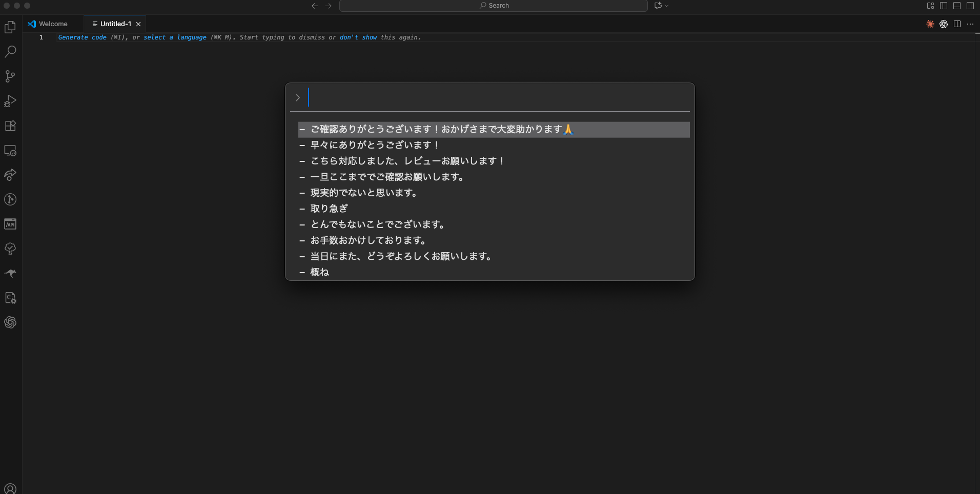980x494 pixels.
Task: Open the kangaroo icon view in activity bar
Action: tap(10, 273)
